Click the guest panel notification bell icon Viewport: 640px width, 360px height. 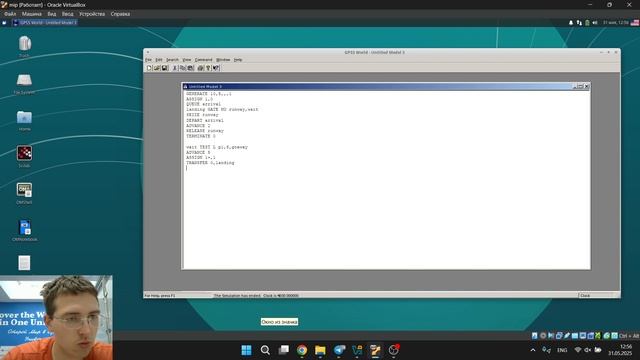(571, 23)
